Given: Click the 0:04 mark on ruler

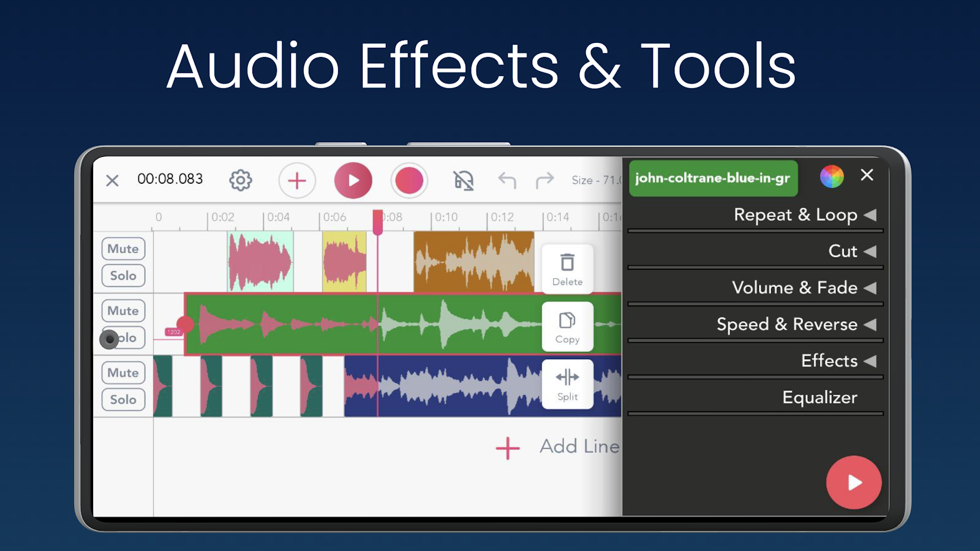Looking at the screenshot, I should tap(279, 217).
